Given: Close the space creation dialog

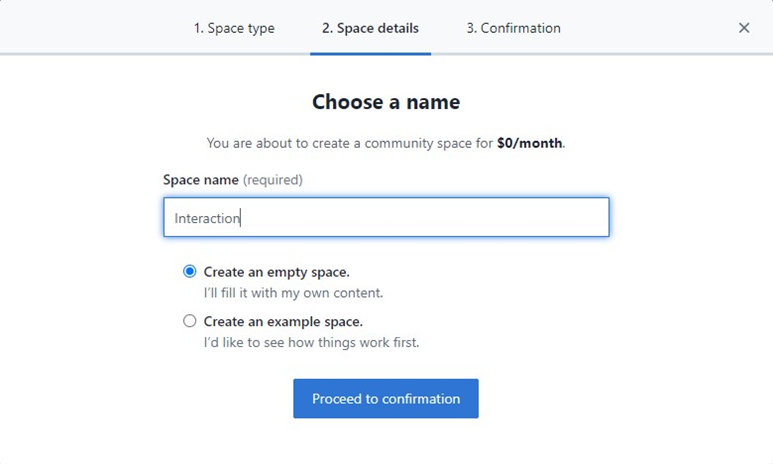Looking at the screenshot, I should point(744,28).
